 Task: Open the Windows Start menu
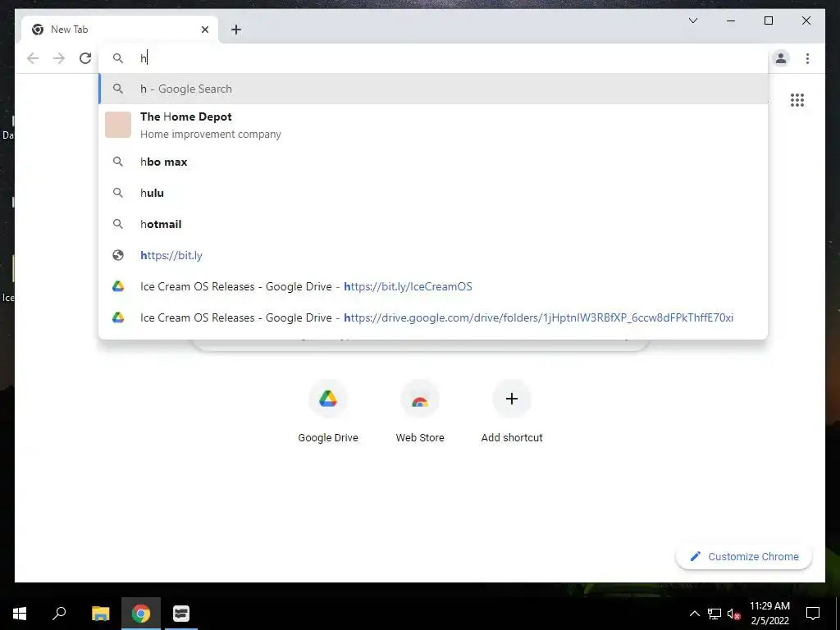coord(20,614)
